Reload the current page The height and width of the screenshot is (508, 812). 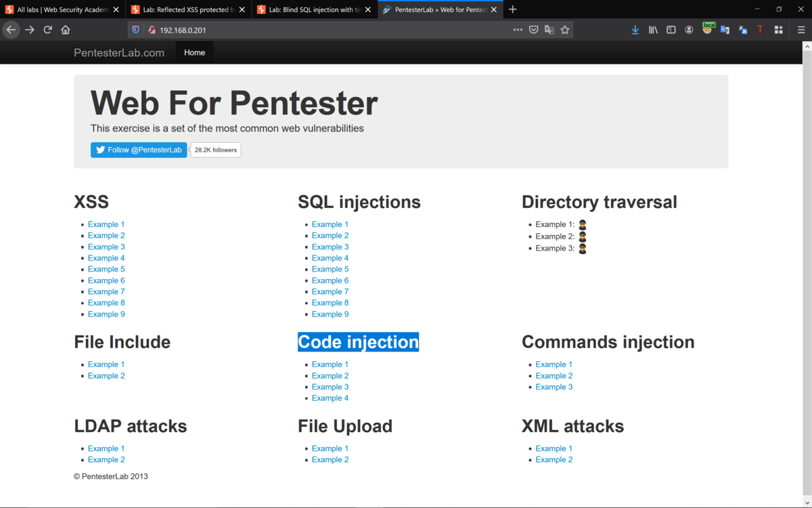tap(47, 30)
